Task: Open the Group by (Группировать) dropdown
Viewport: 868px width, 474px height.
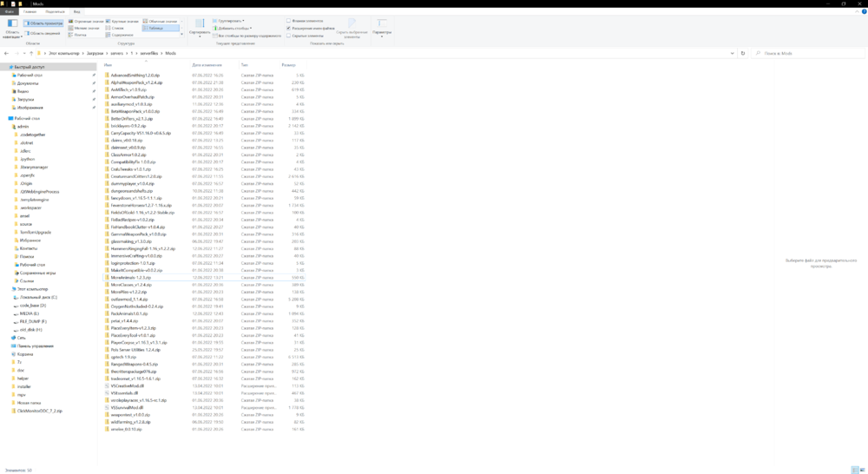Action: click(x=230, y=21)
